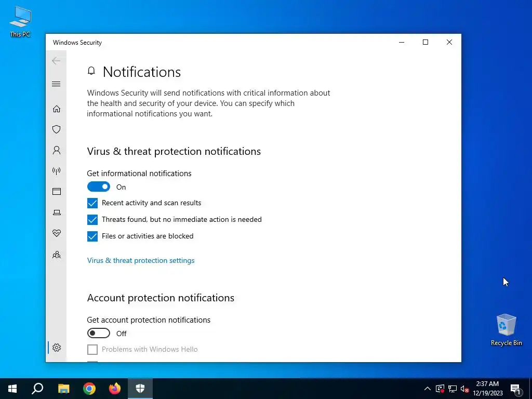Click Virus & threat protection notifications heading
This screenshot has width=532, height=399.
pos(174,151)
